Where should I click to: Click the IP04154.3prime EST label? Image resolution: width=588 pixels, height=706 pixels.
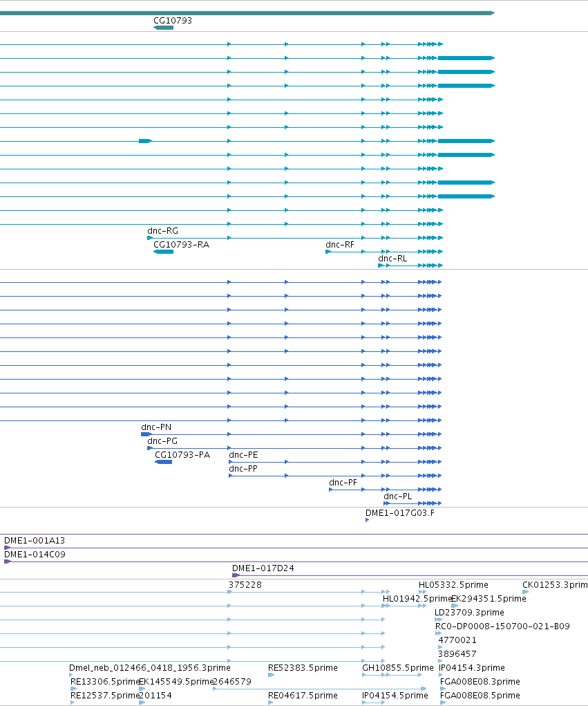tap(472, 668)
